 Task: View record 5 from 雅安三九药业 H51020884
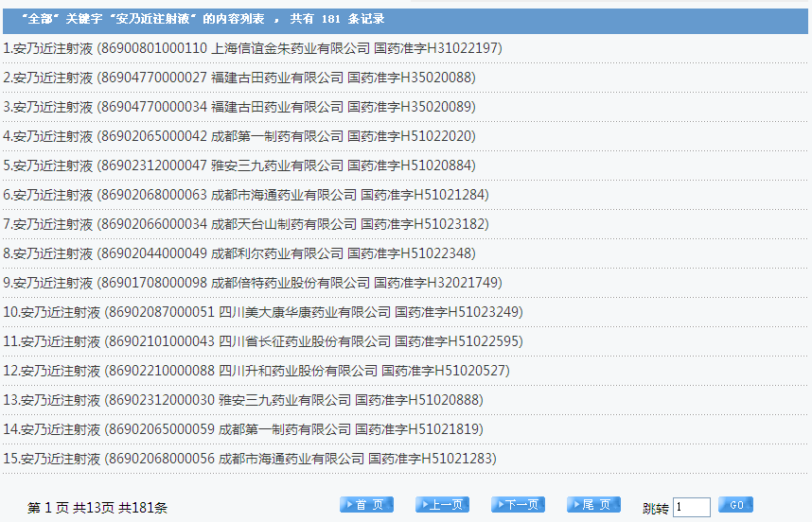pos(239,165)
